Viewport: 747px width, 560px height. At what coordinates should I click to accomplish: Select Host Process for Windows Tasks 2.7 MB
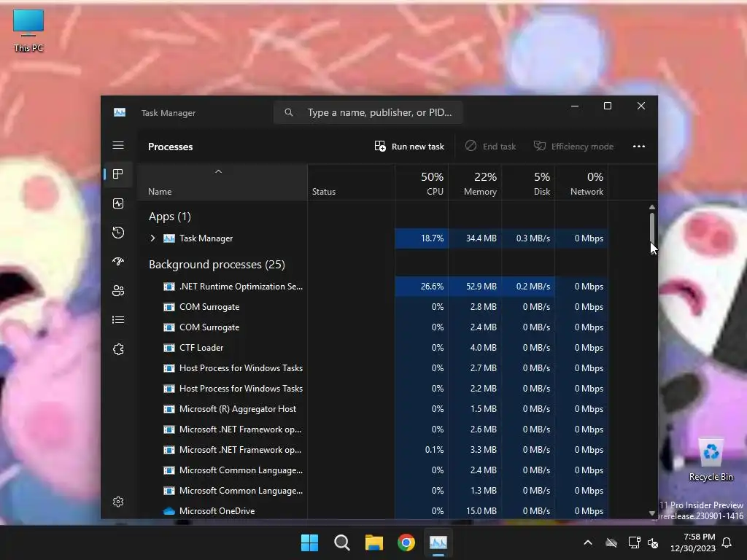tap(373, 368)
